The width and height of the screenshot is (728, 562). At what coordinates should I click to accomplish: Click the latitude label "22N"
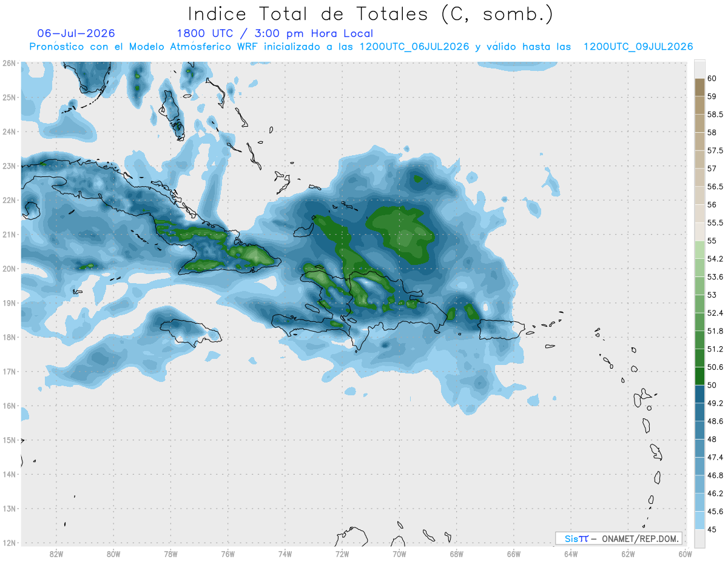pyautogui.click(x=9, y=200)
